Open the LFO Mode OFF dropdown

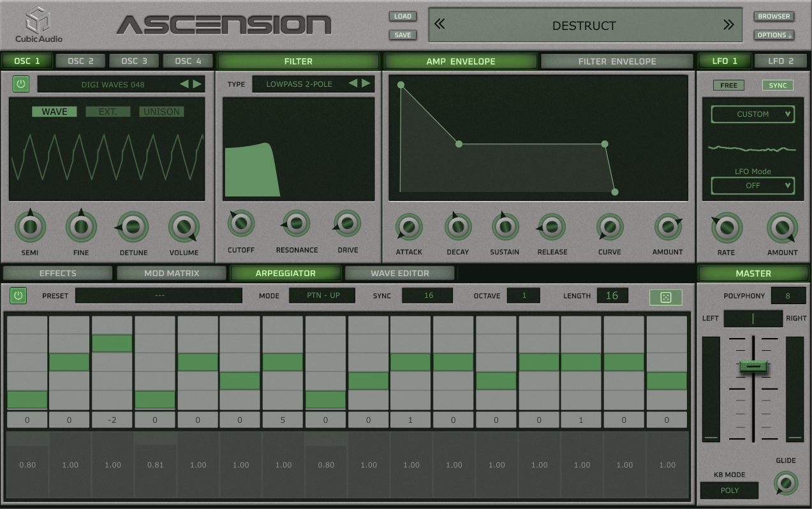click(x=753, y=186)
